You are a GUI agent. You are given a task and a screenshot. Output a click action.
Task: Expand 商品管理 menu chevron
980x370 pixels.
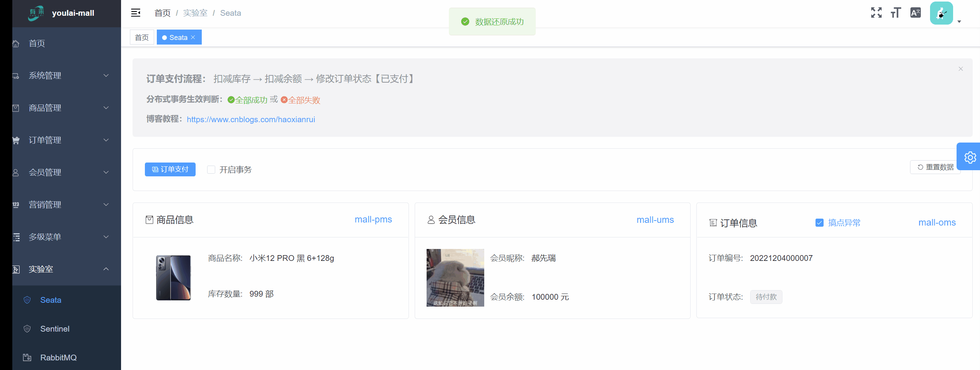click(106, 108)
